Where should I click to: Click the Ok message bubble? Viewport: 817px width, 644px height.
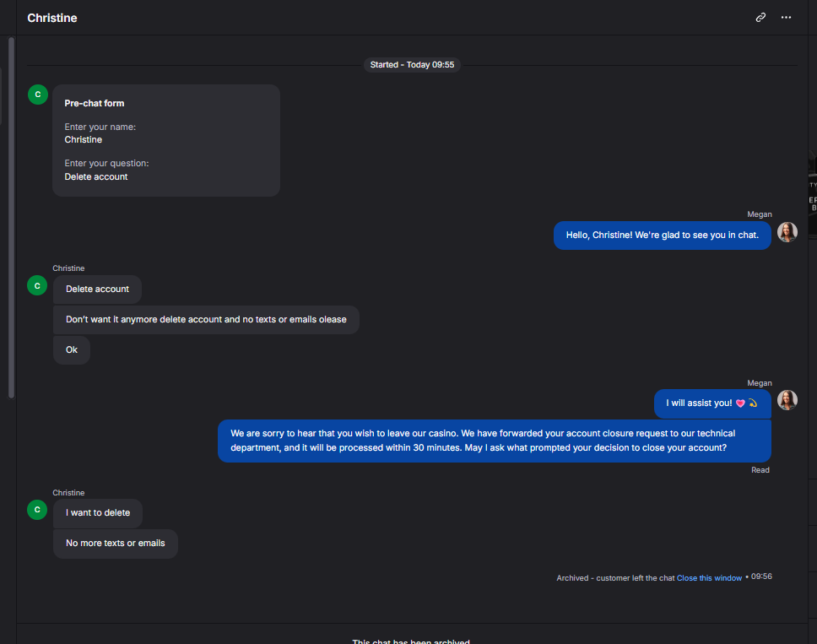point(72,349)
